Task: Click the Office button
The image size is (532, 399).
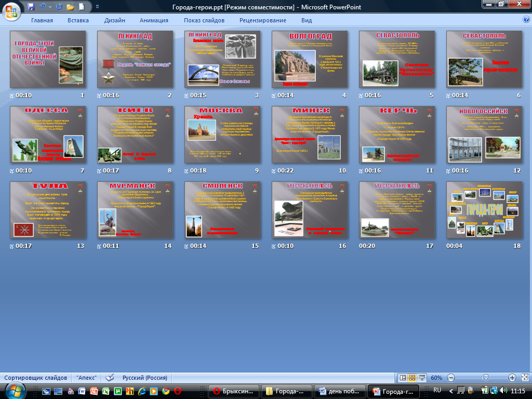Action: point(11,9)
